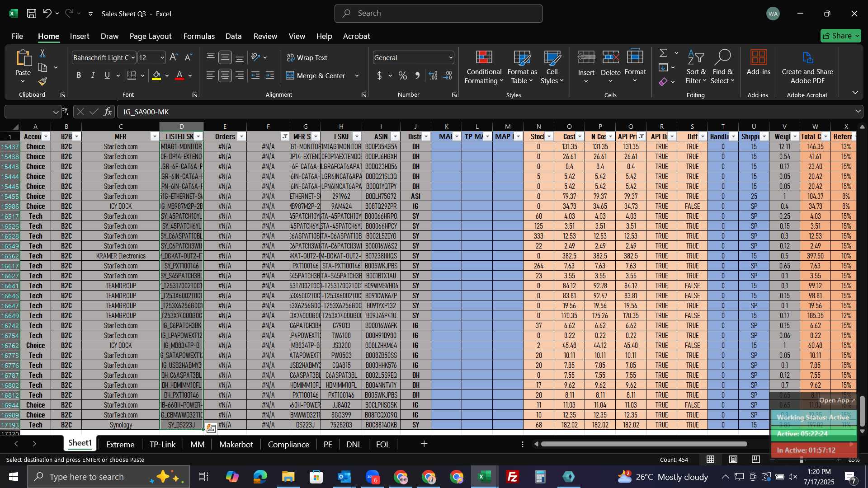The image size is (868, 488).
Task: Expand the formula bar chevron
Action: tap(858, 111)
